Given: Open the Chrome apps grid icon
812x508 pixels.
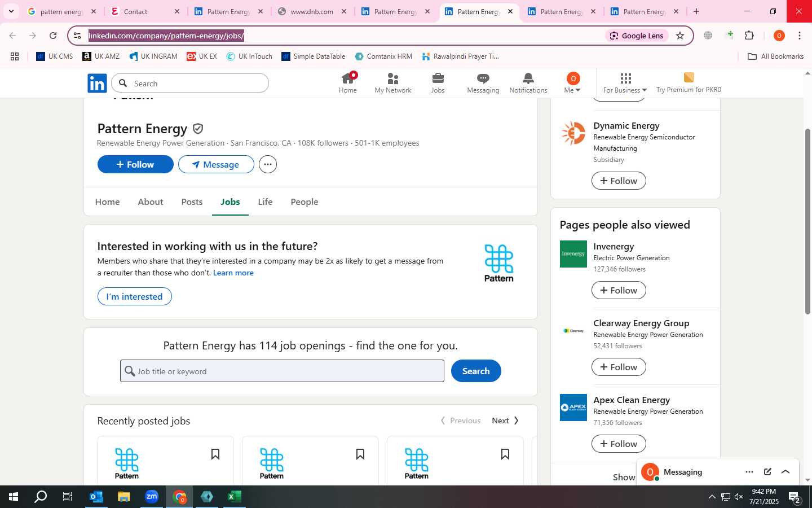Looking at the screenshot, I should (15, 56).
